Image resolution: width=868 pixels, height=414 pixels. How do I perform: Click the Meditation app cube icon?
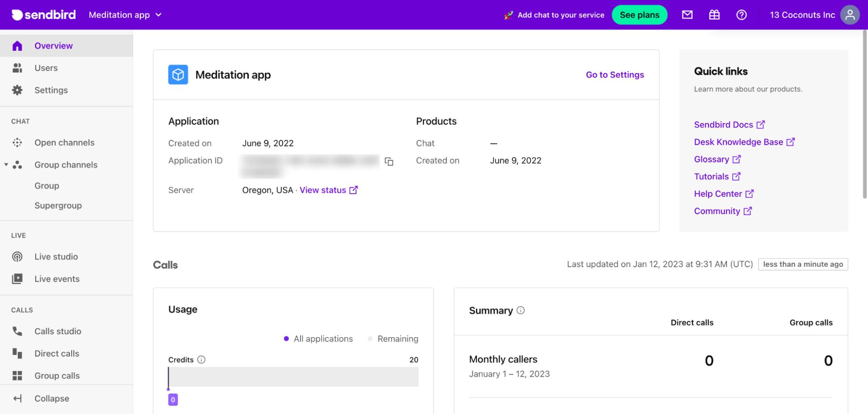pyautogui.click(x=178, y=75)
